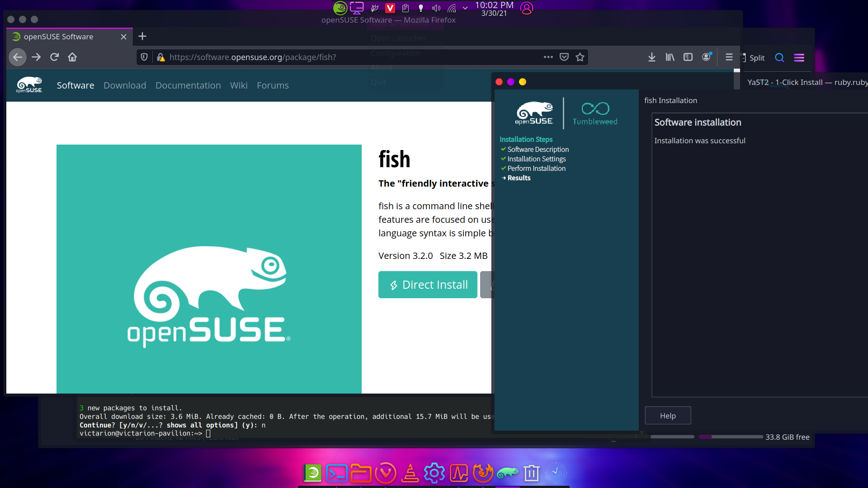Open network connections tray icon
The height and width of the screenshot is (488, 868).
(452, 8)
